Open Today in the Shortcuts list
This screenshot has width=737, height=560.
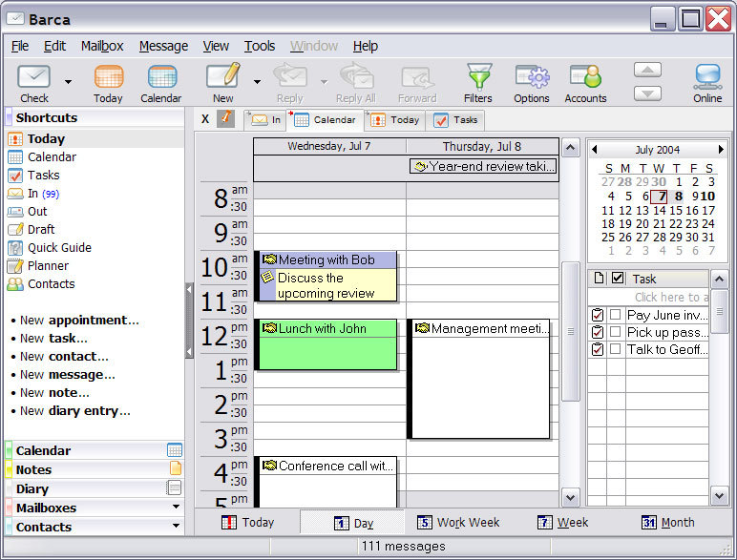(46, 139)
